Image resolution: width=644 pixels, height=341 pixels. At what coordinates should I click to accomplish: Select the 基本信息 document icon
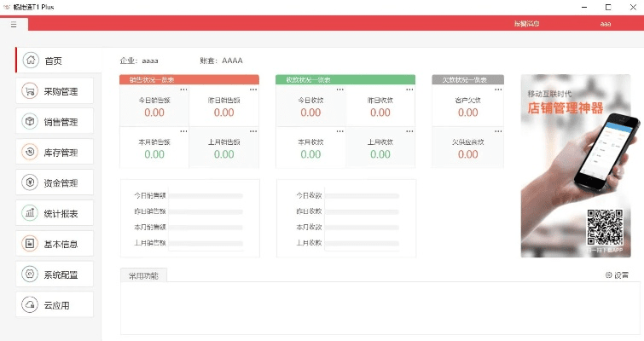31,244
